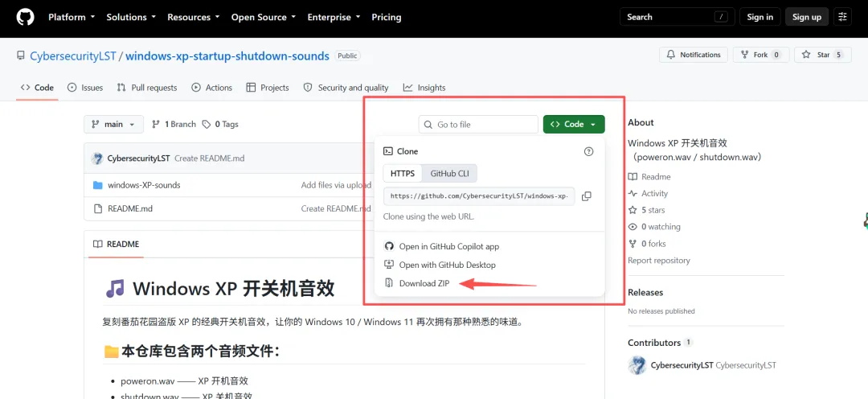Expand the Solutions menu
Image resolution: width=868 pixels, height=399 pixels.
pos(131,17)
